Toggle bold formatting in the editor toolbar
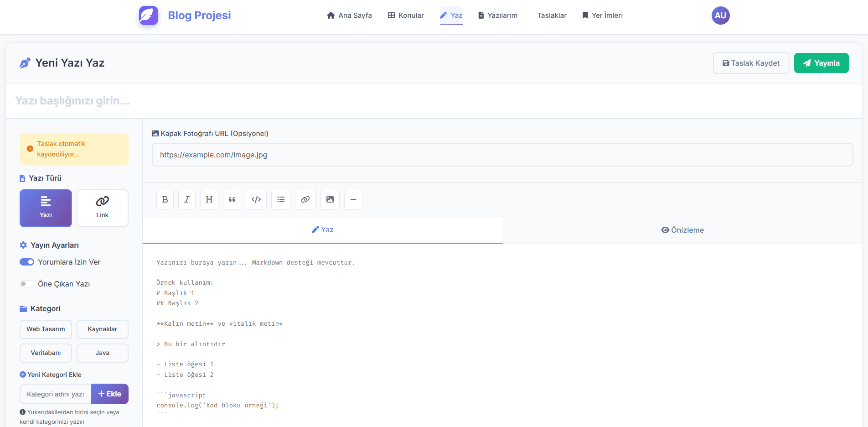Image resolution: width=868 pixels, height=427 pixels. tap(165, 199)
